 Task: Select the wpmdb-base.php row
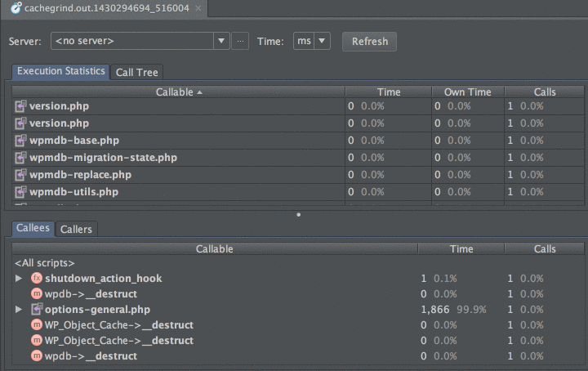[298, 141]
